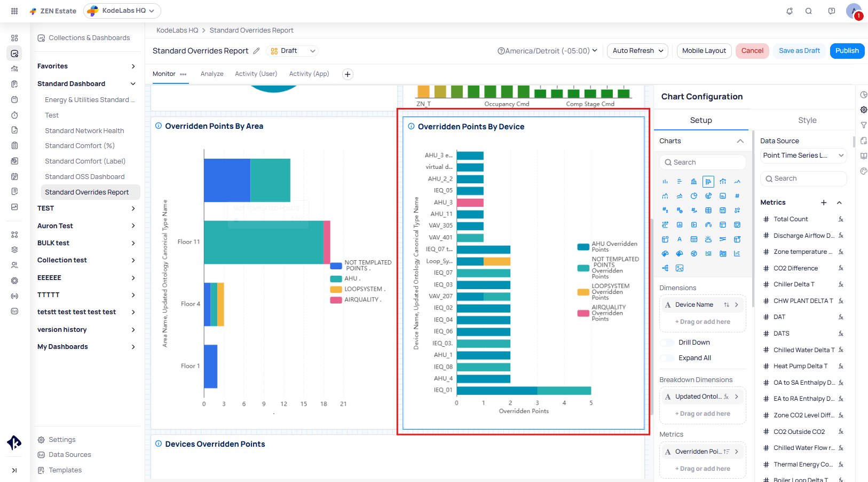Open the Auto Refresh dropdown
The width and height of the screenshot is (868, 482).
[x=637, y=51]
